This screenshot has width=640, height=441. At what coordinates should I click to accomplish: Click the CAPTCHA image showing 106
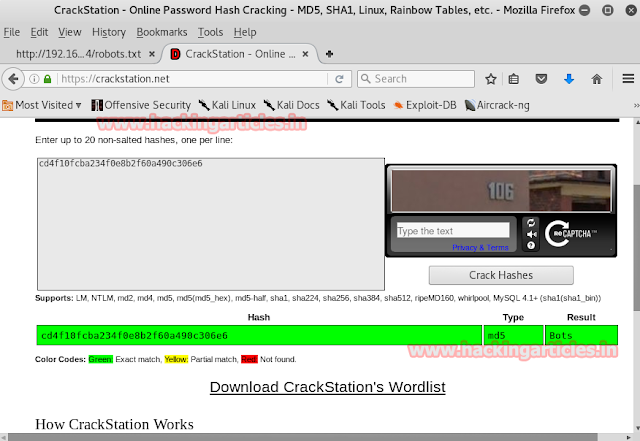(x=501, y=191)
